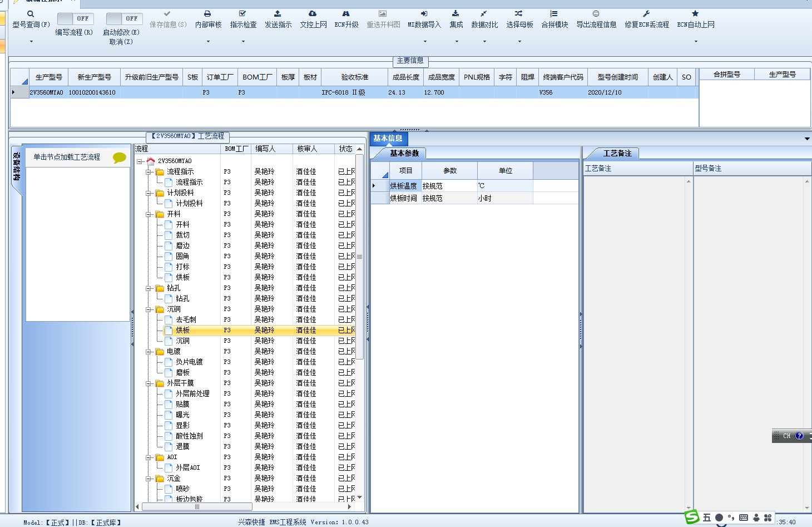Open dropdown arrow under 型号查询
This screenshot has height=527, width=812.
(31, 42)
